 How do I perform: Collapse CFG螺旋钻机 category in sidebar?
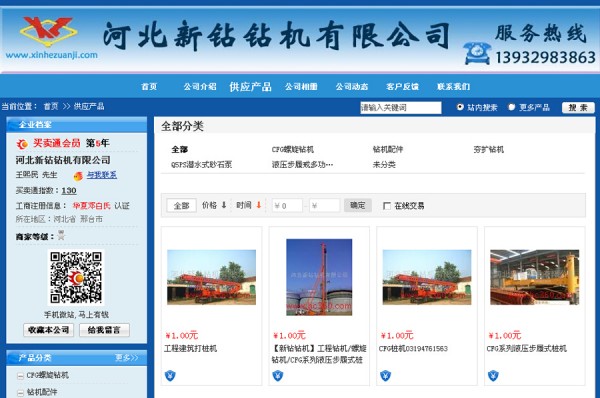[20, 376]
